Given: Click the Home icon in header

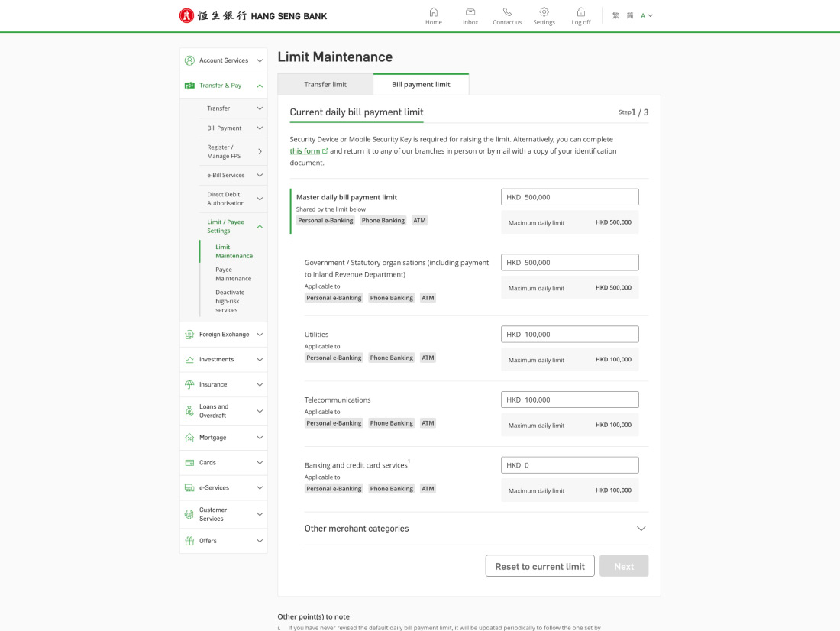Looking at the screenshot, I should pyautogui.click(x=433, y=12).
